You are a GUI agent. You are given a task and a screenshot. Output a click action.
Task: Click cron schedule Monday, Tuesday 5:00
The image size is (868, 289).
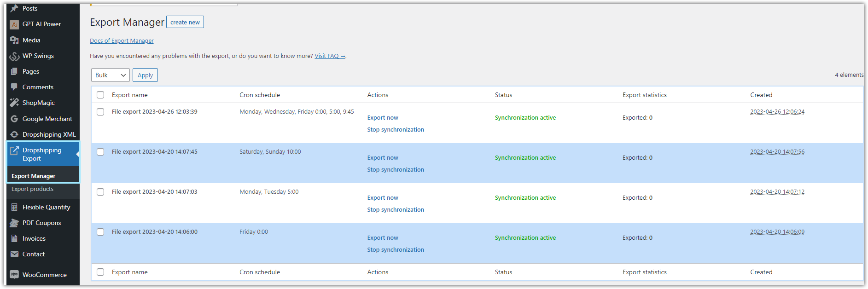269,192
